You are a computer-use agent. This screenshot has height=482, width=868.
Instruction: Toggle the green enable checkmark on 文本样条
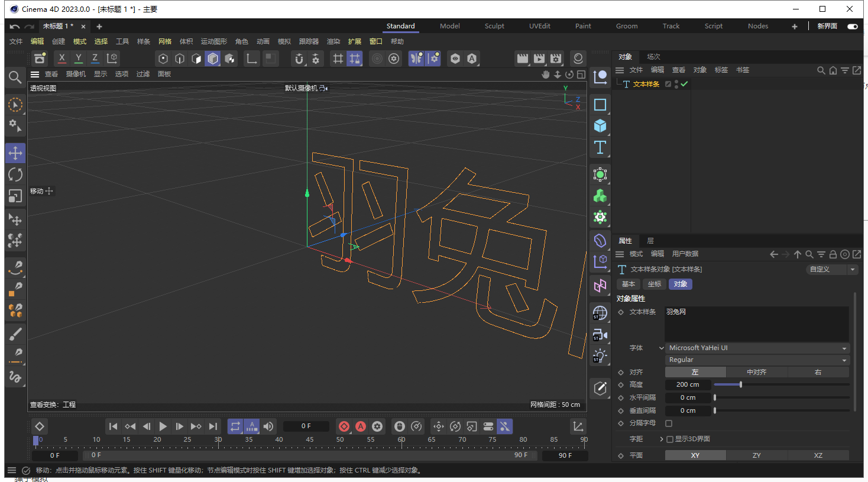(x=684, y=84)
